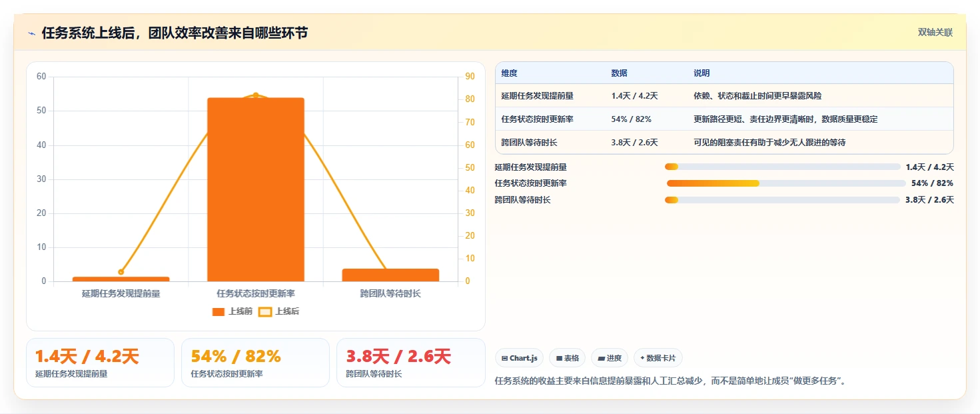Click the tall orange bar for 任务状态按时更新率
The width and height of the screenshot is (980, 414).
[256, 189]
